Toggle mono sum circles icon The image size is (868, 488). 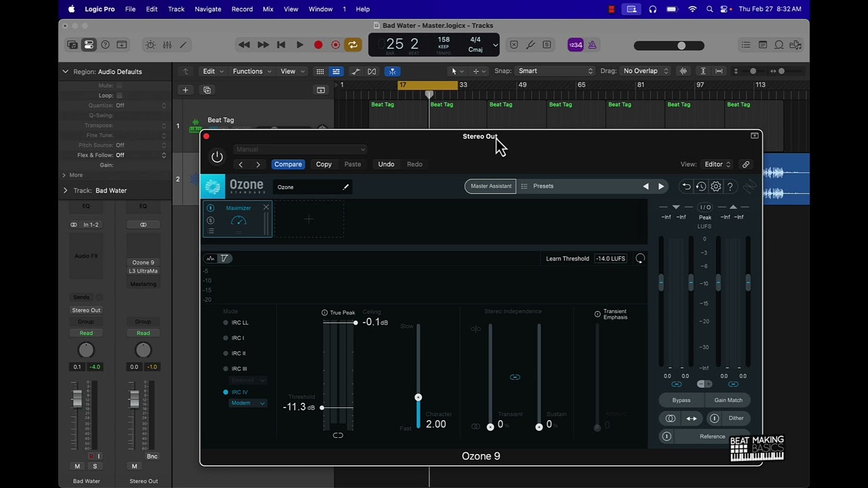click(671, 418)
